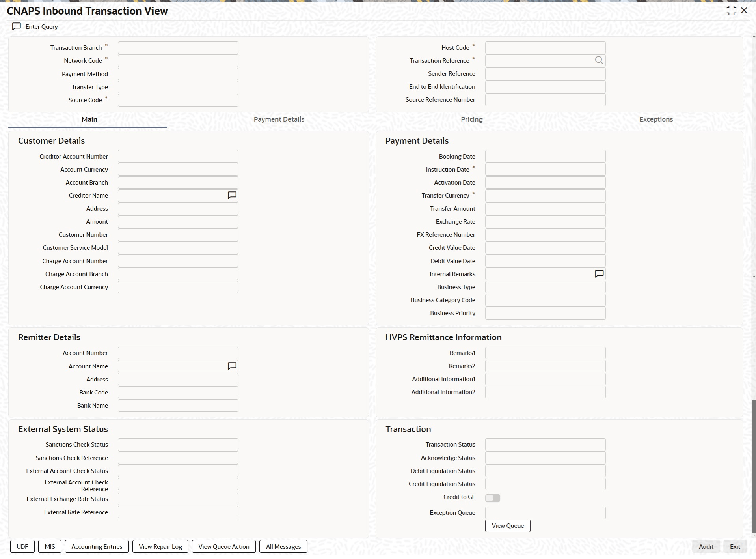This screenshot has height=559, width=756.
Task: Open the Transaction Reference search lookup
Action: coord(599,60)
